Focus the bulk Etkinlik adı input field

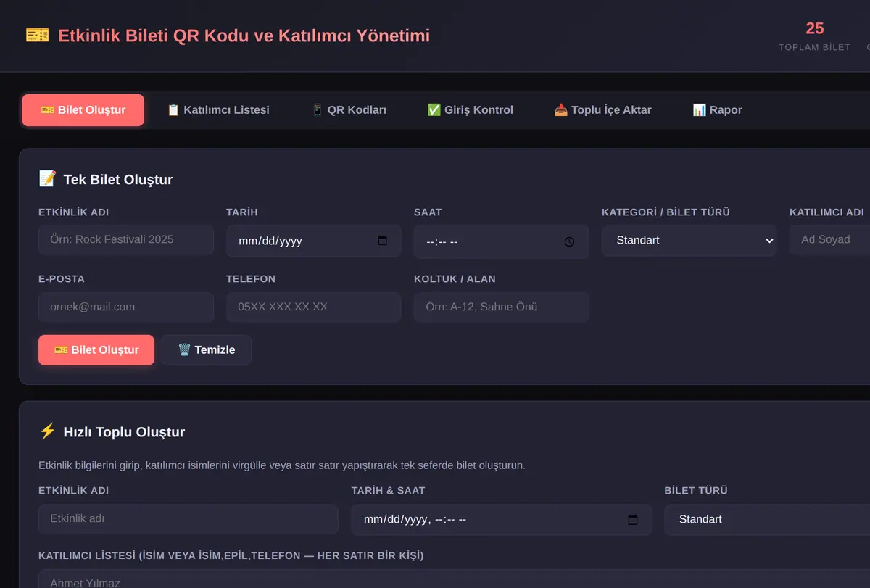[188, 519]
